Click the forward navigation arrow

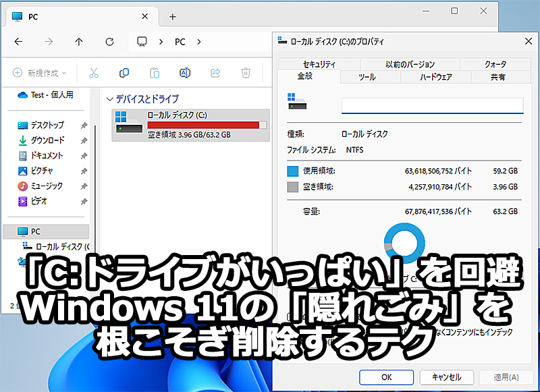pos(49,42)
